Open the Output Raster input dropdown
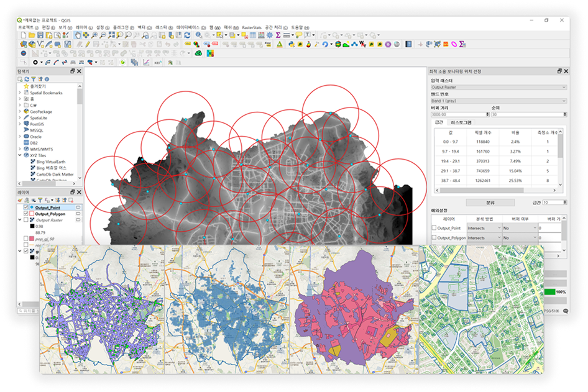Screen dimensions: 588x392 pyautogui.click(x=498, y=88)
